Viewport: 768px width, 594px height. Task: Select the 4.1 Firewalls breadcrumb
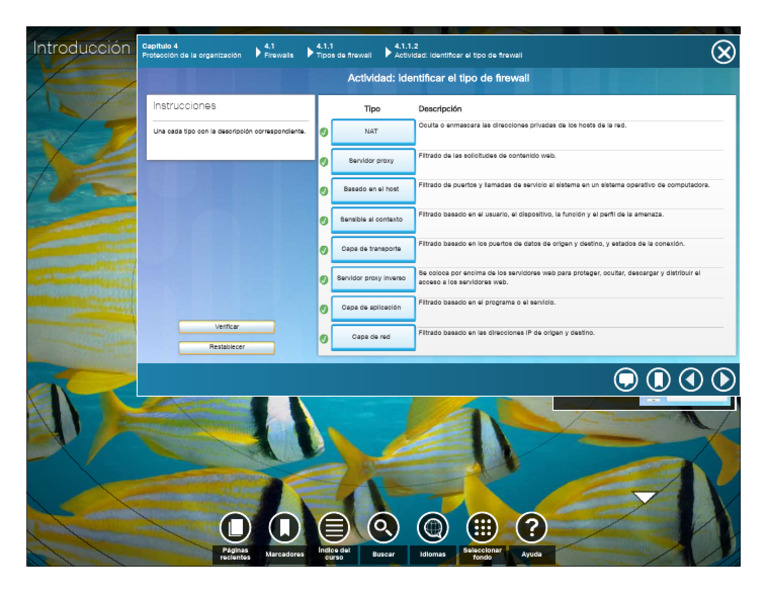coord(278,51)
